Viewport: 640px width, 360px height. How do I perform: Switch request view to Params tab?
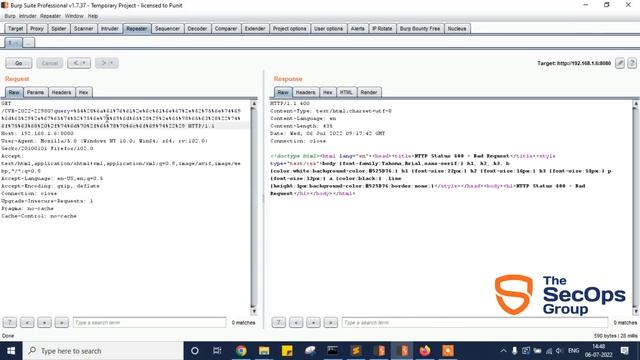click(36, 92)
